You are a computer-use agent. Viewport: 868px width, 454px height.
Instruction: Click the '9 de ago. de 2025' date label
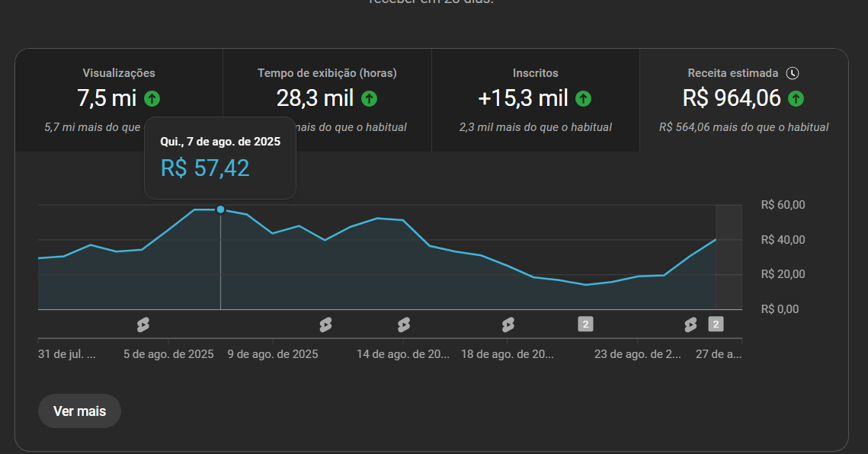pyautogui.click(x=273, y=354)
